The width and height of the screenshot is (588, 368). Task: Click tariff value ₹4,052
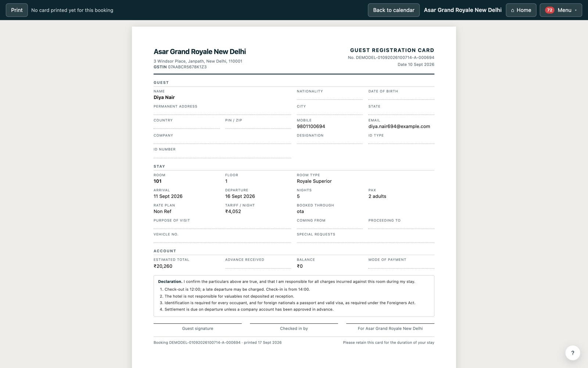pos(233,211)
